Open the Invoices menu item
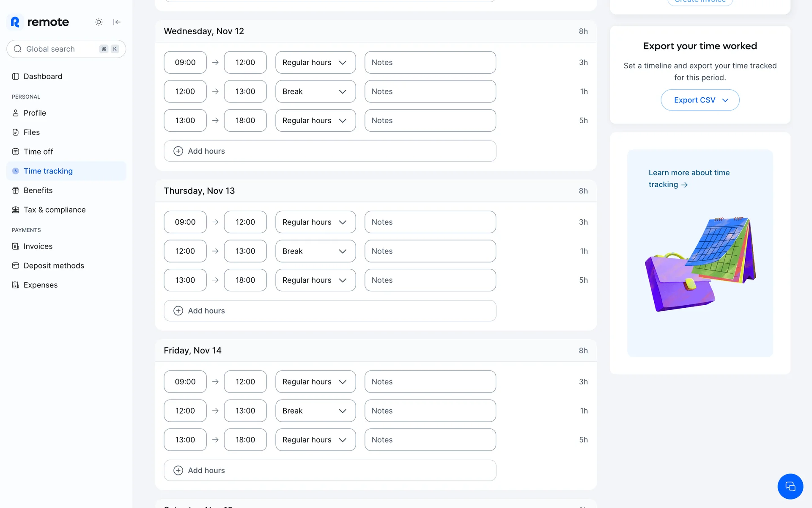 [x=38, y=246]
